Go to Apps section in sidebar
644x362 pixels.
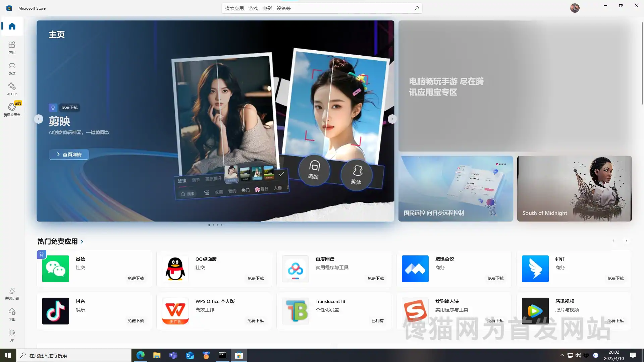[x=12, y=47]
